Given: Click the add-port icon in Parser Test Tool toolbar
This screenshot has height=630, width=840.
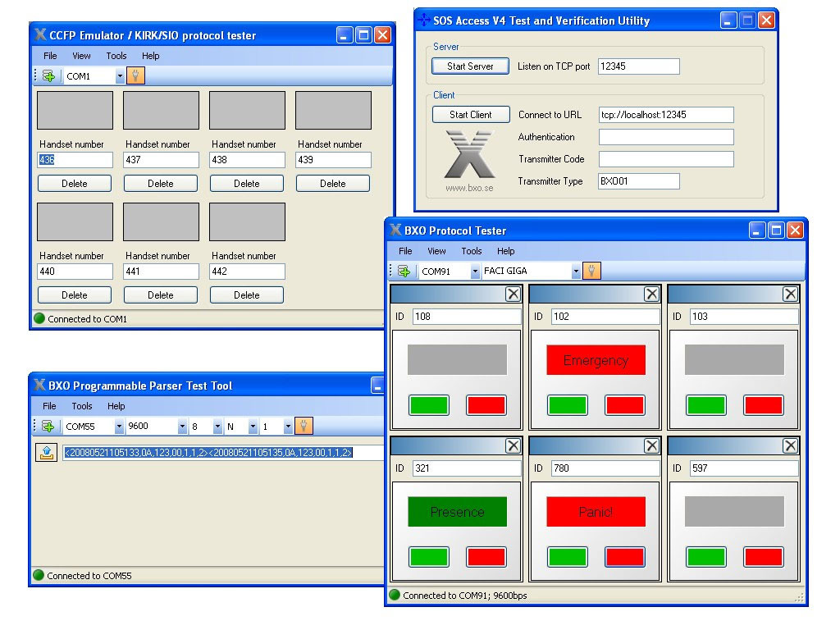Looking at the screenshot, I should tap(48, 427).
